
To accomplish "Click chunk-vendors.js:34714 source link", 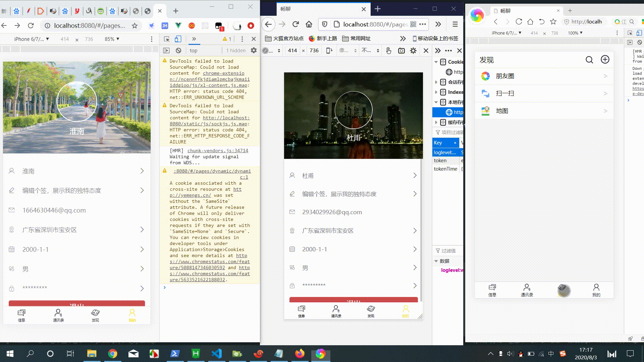I will tap(218, 150).
